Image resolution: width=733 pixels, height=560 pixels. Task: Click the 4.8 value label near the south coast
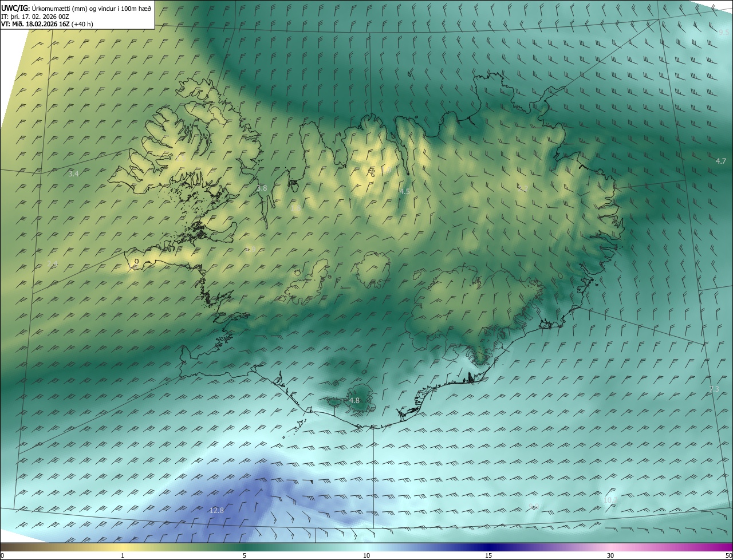[x=354, y=400]
